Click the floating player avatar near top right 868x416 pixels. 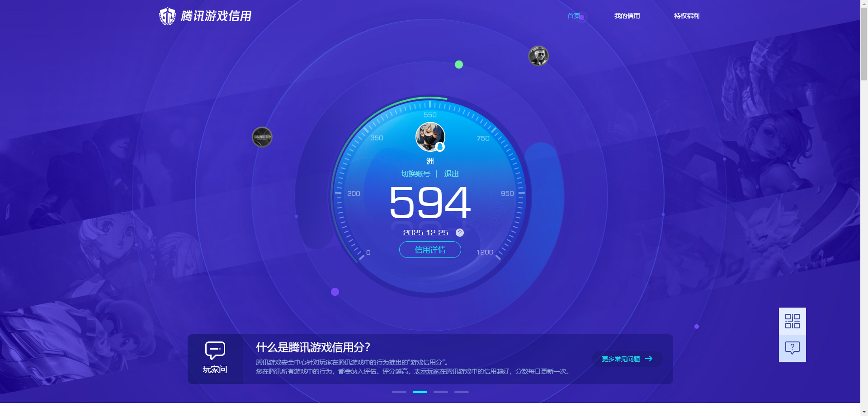click(x=538, y=56)
